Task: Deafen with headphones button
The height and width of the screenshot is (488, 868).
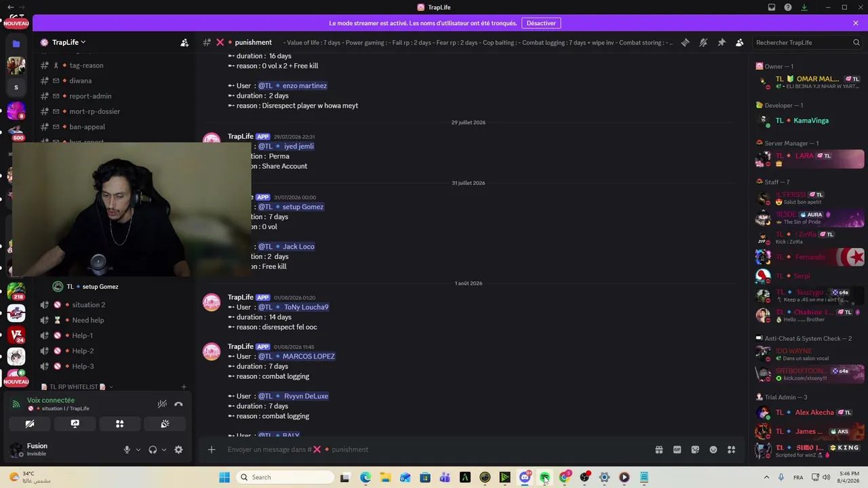Action: (153, 449)
